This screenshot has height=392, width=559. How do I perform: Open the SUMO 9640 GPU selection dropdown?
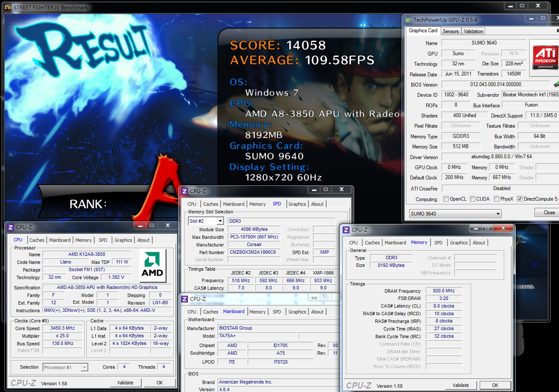point(498,213)
